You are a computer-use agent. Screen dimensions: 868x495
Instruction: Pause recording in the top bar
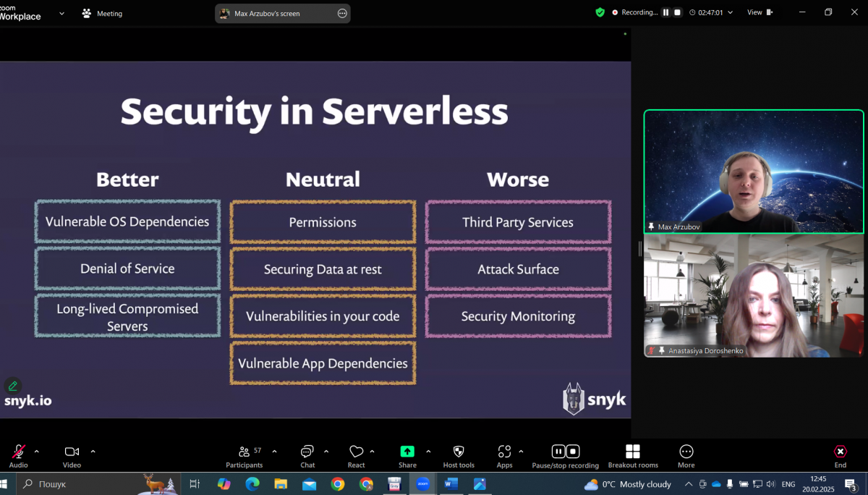pos(665,12)
